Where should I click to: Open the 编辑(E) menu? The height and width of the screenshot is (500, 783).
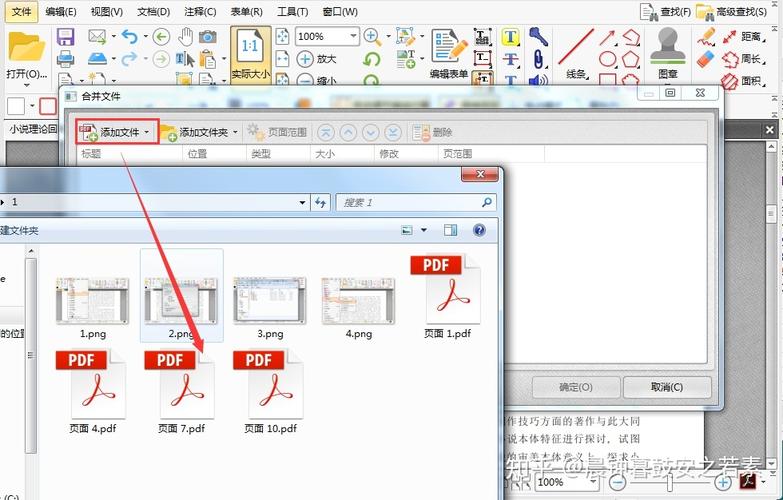point(60,11)
